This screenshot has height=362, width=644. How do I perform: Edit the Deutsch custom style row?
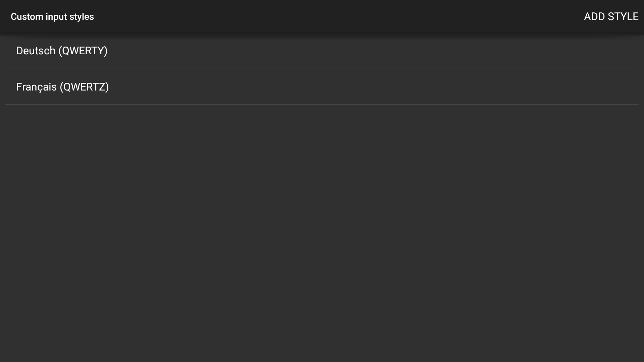click(x=322, y=51)
